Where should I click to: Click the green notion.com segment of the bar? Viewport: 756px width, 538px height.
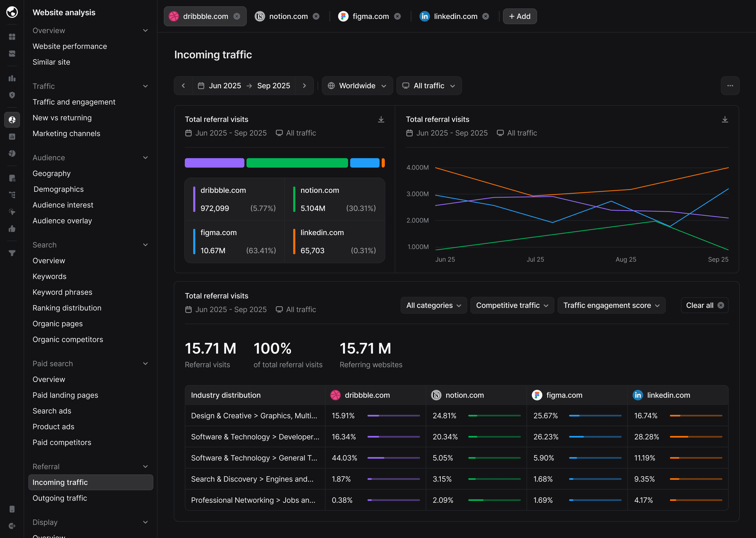(297, 163)
